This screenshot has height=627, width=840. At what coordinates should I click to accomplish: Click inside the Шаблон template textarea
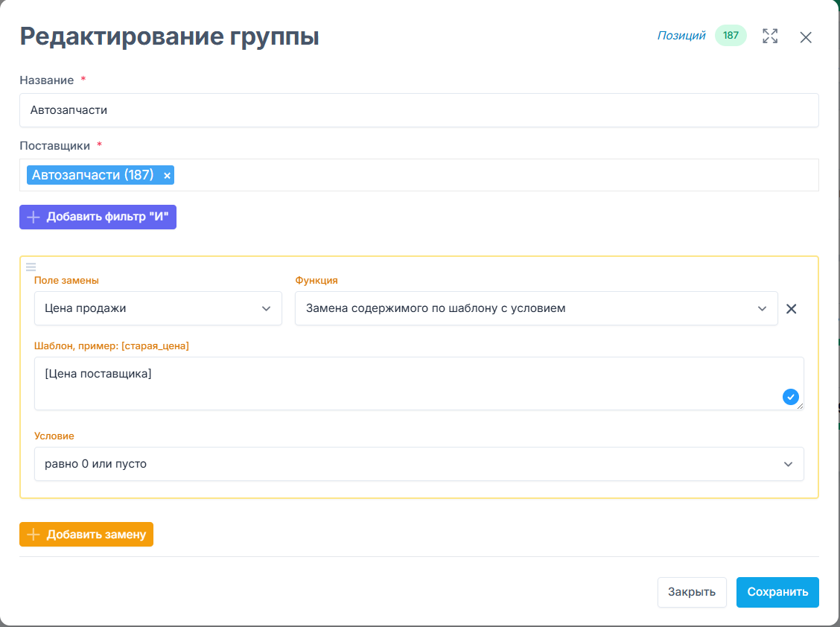pyautogui.click(x=402, y=383)
